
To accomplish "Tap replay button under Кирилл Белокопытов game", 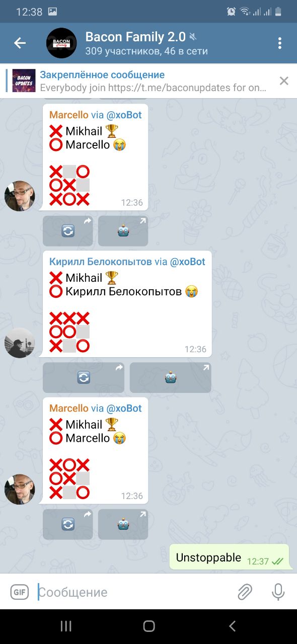I will pos(84,377).
